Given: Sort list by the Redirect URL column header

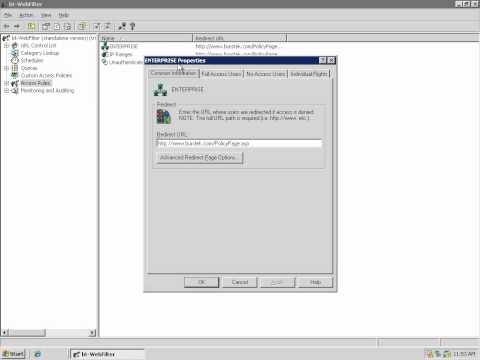Looking at the screenshot, I should click(x=239, y=38).
